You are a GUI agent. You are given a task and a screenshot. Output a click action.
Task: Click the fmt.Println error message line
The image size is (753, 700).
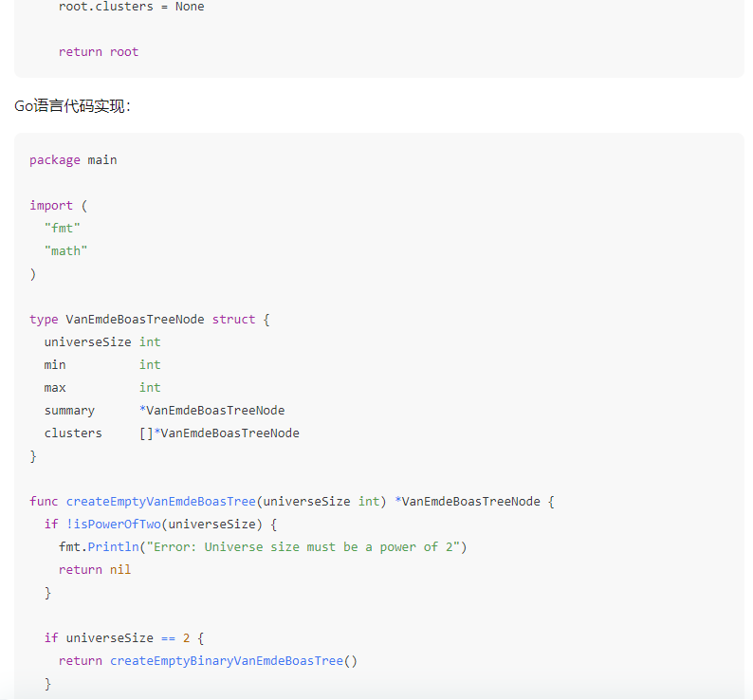coord(263,547)
